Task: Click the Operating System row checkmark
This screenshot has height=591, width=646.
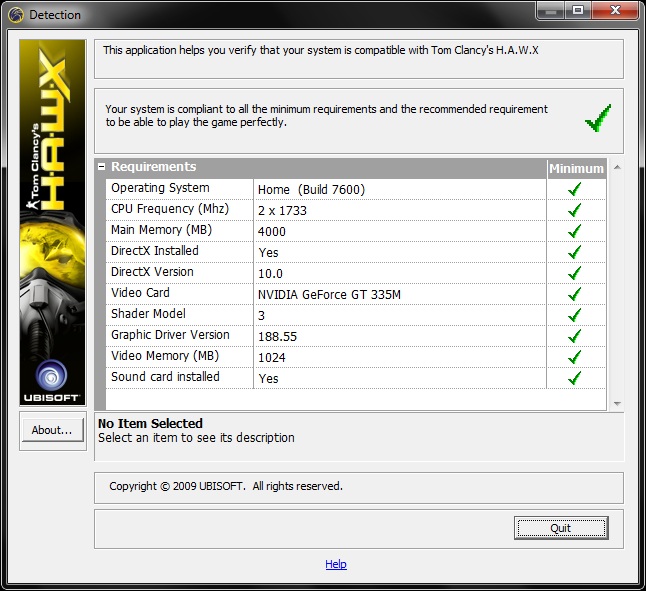Action: tap(574, 189)
